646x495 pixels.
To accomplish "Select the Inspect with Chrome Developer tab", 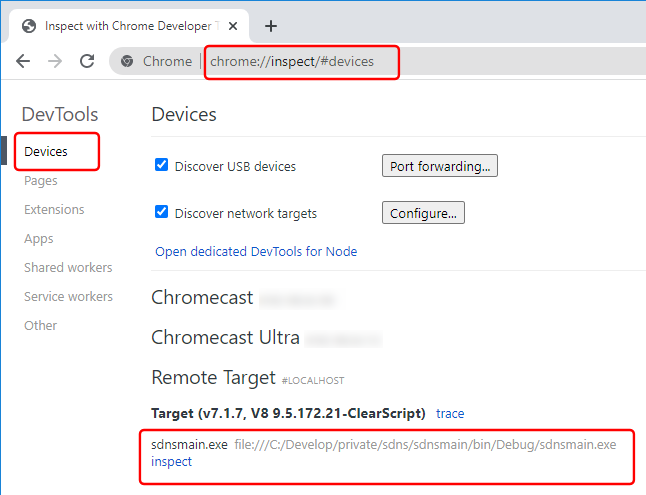I will pos(129,26).
